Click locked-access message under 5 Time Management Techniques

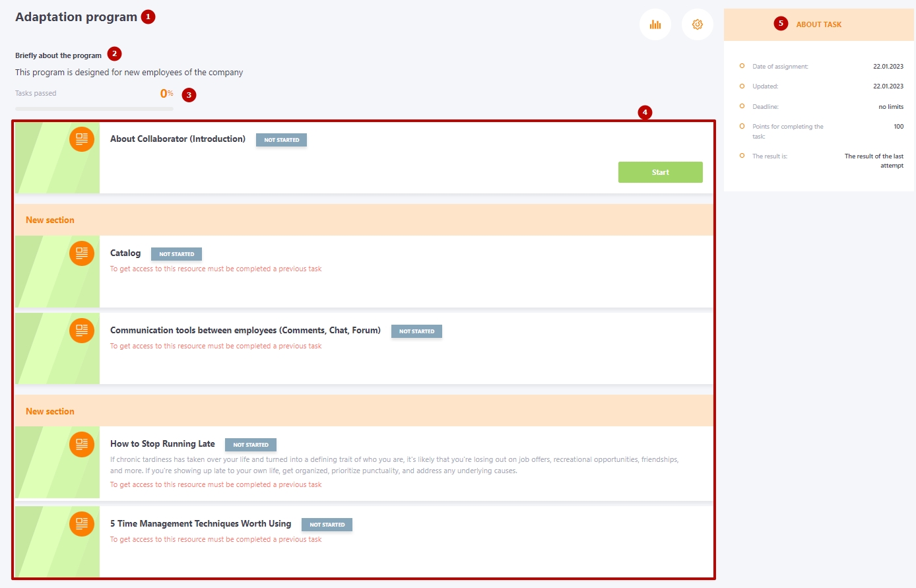pos(216,540)
